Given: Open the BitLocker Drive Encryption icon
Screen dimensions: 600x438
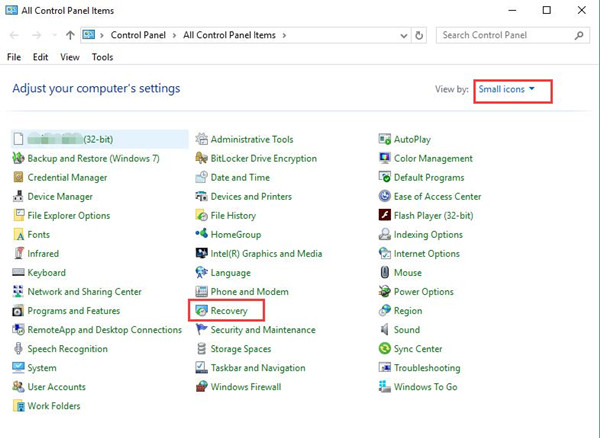Looking at the screenshot, I should (201, 158).
